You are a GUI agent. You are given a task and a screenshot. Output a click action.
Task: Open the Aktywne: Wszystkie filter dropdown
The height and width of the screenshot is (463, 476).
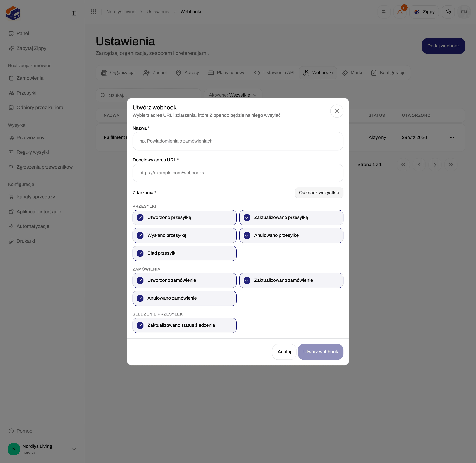tap(233, 95)
